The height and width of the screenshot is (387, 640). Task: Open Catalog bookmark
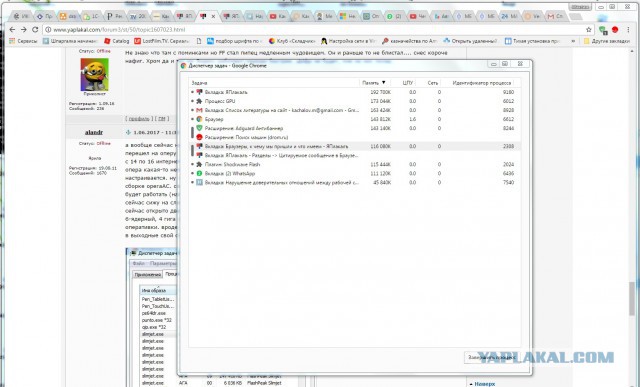pos(116,41)
